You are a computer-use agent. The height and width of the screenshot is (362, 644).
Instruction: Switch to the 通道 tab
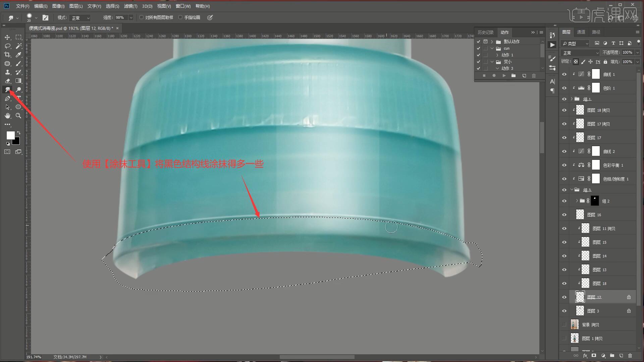[581, 32]
